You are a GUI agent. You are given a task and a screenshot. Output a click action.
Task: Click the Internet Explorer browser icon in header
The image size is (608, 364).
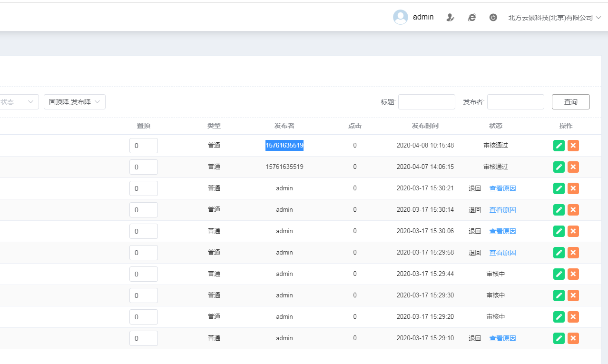471,18
